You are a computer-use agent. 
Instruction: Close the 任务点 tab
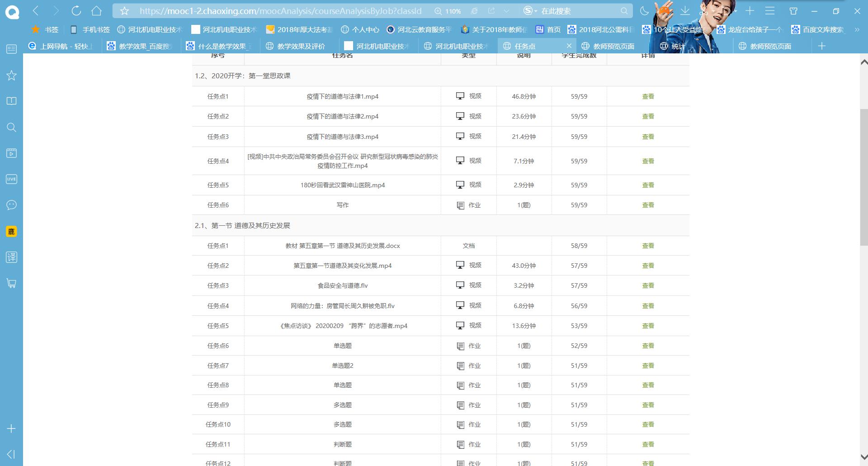[x=569, y=46]
